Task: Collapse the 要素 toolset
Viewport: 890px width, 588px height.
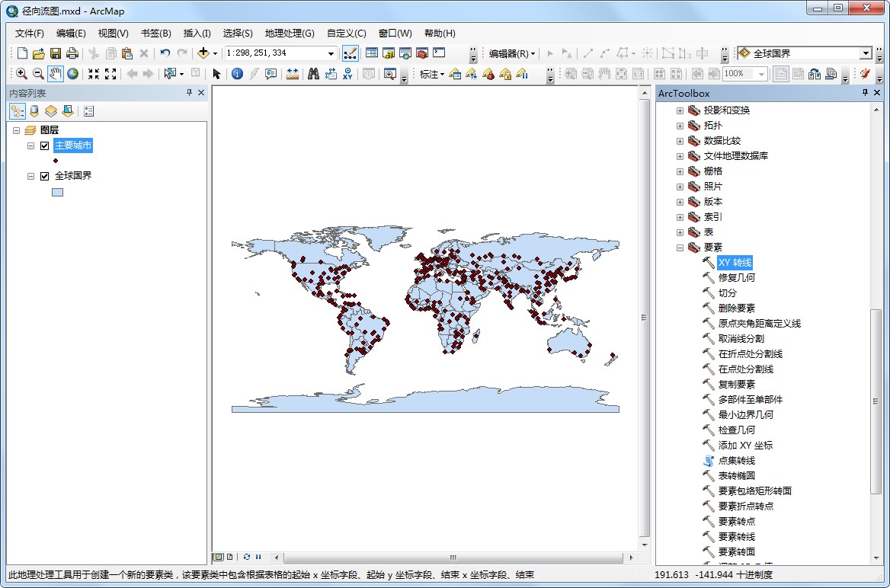Action: tap(680, 248)
